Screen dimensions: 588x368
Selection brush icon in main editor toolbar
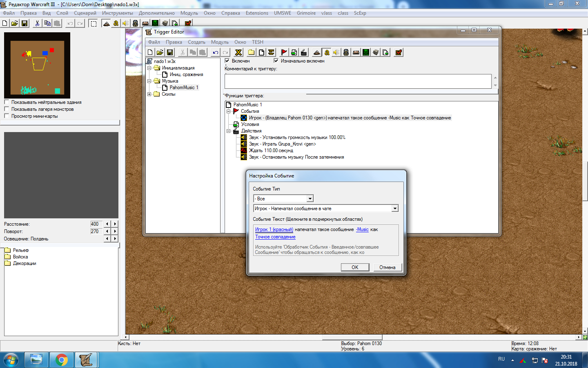click(94, 23)
